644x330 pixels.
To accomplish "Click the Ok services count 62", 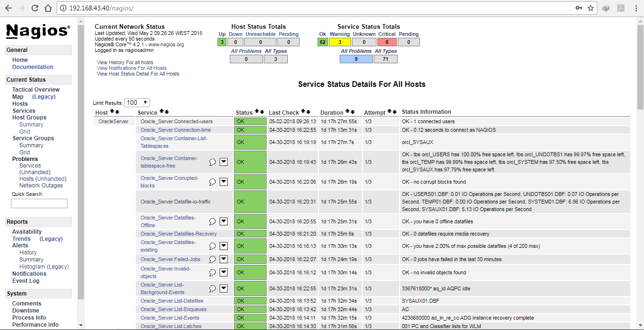I will pyautogui.click(x=323, y=42).
